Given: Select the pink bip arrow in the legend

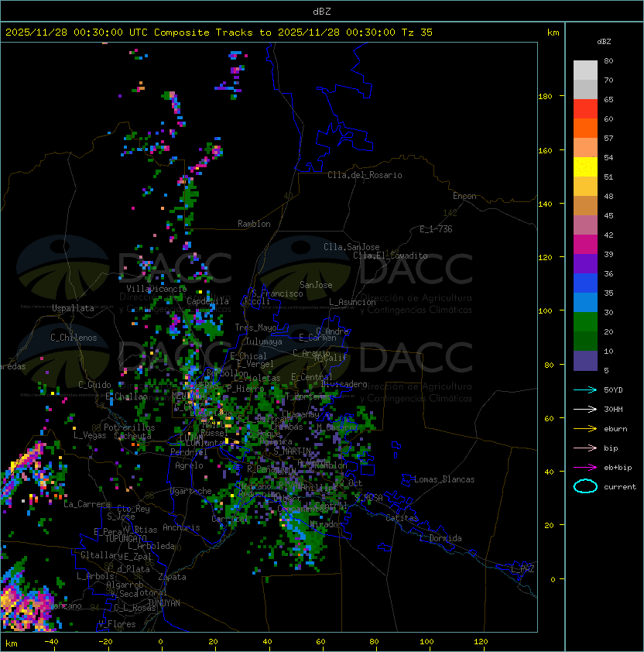Looking at the screenshot, I should [585, 448].
